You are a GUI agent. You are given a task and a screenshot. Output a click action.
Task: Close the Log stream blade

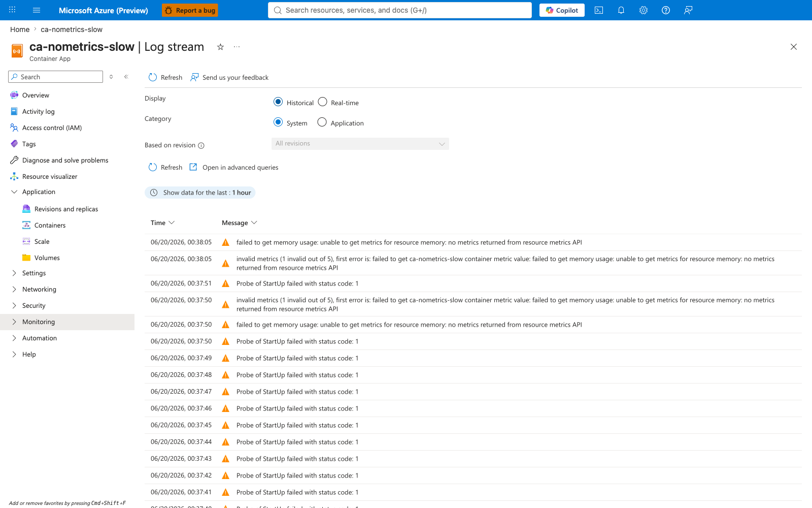point(794,47)
